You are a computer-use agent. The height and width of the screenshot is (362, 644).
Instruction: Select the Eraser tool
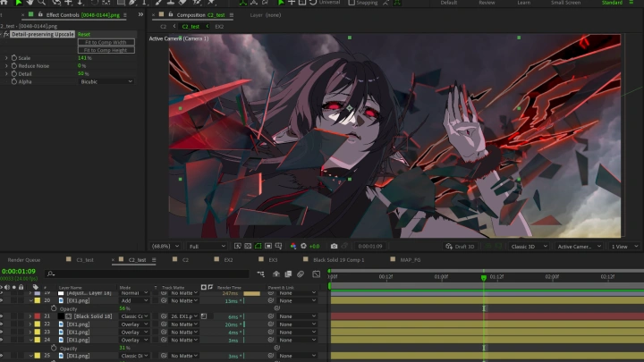tap(182, 3)
